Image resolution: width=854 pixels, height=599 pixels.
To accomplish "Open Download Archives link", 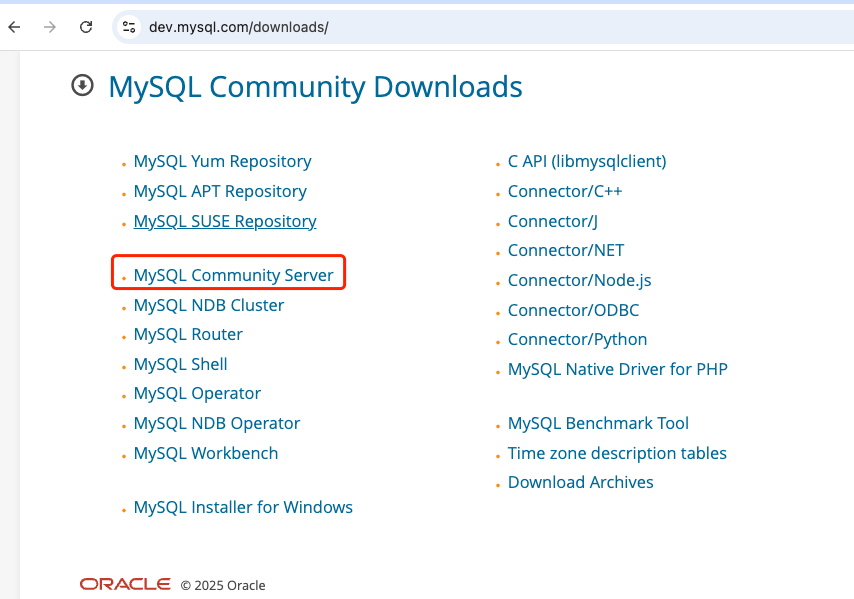I will (x=581, y=482).
